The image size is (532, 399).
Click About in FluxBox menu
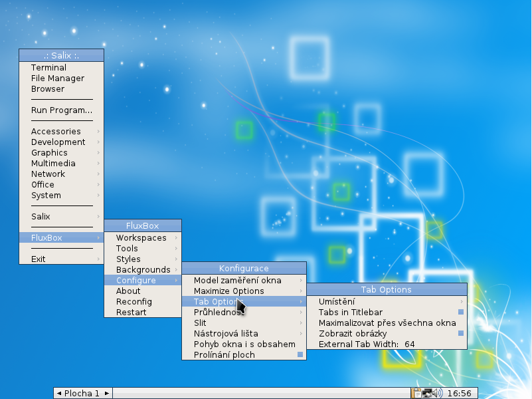point(143,291)
